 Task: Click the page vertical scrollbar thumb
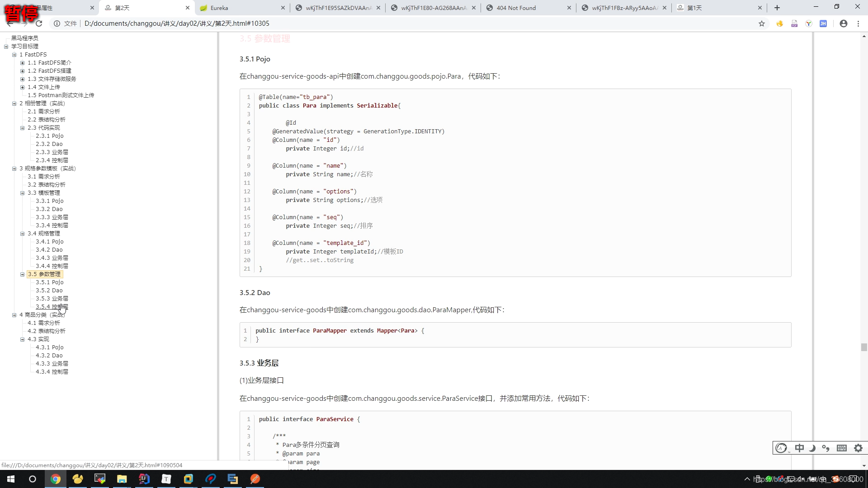[864, 347]
